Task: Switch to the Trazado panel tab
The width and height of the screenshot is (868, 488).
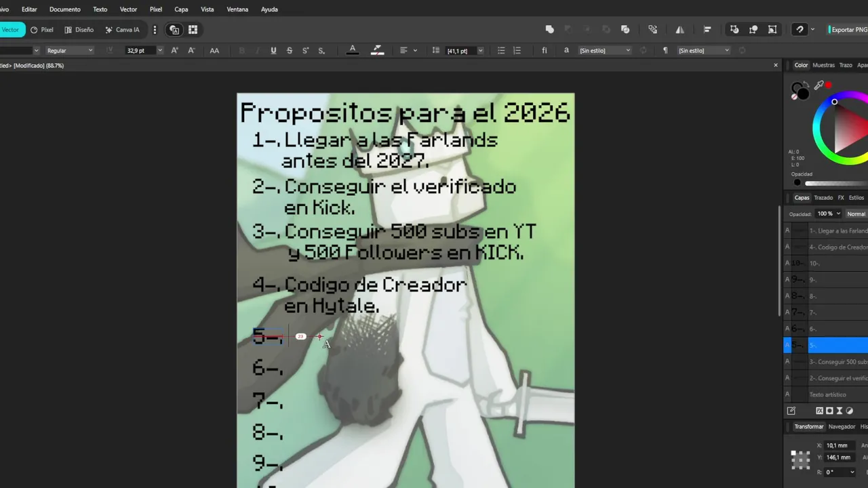Action: [823, 198]
